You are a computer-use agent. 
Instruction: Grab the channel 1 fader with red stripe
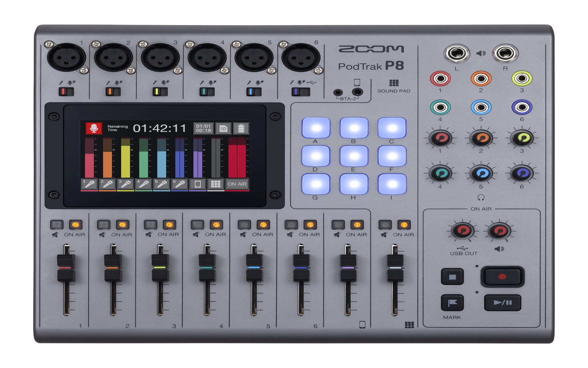coord(66,268)
